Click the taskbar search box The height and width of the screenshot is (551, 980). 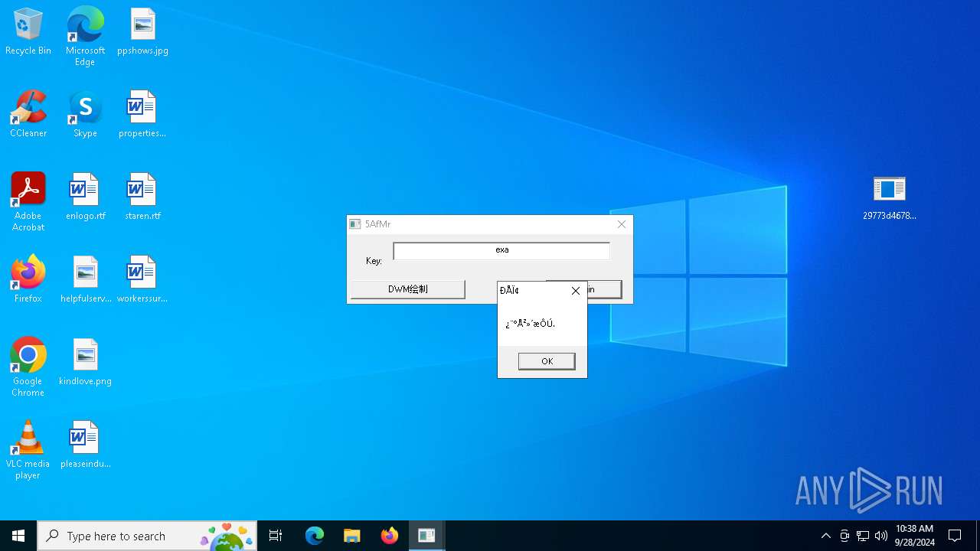pos(147,536)
